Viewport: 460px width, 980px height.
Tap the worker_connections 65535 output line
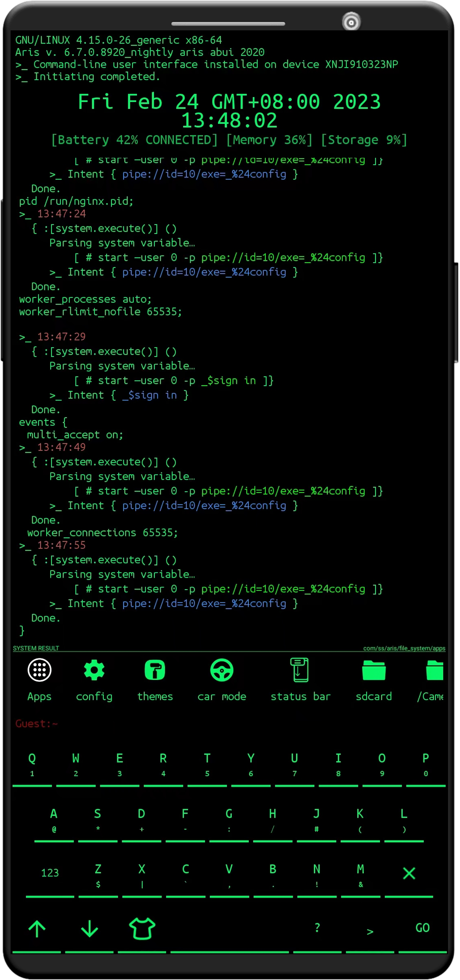[103, 533]
